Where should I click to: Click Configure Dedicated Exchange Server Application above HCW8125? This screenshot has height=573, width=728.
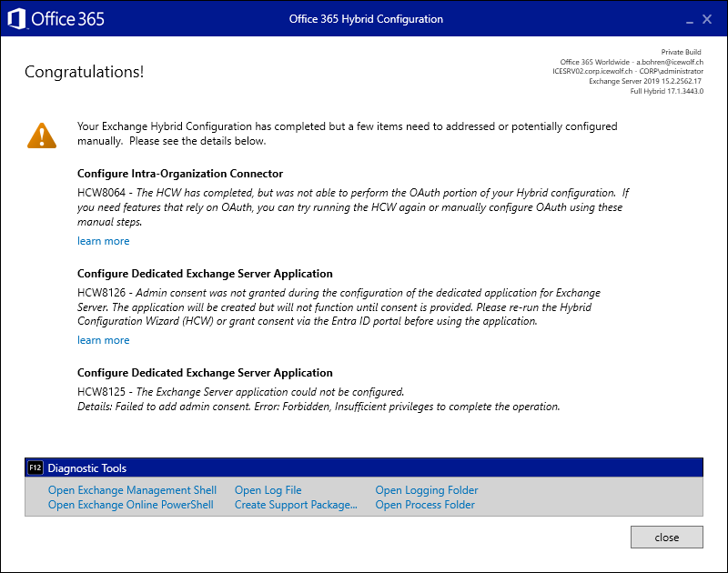pos(205,373)
